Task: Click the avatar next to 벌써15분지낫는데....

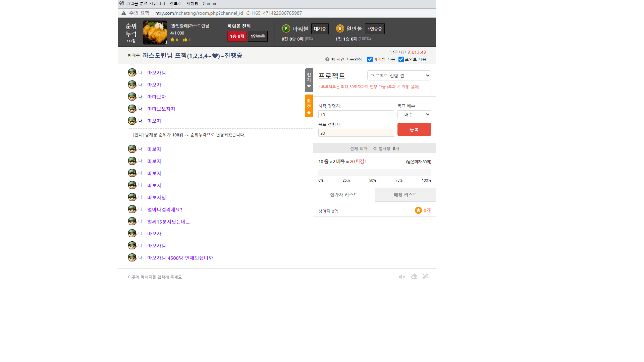Action: point(132,221)
